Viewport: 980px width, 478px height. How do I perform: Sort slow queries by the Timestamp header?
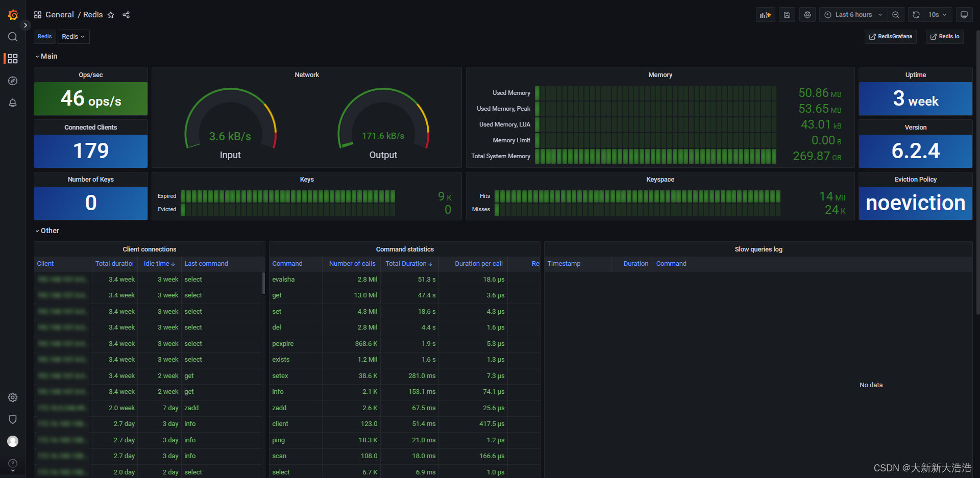[564, 264]
